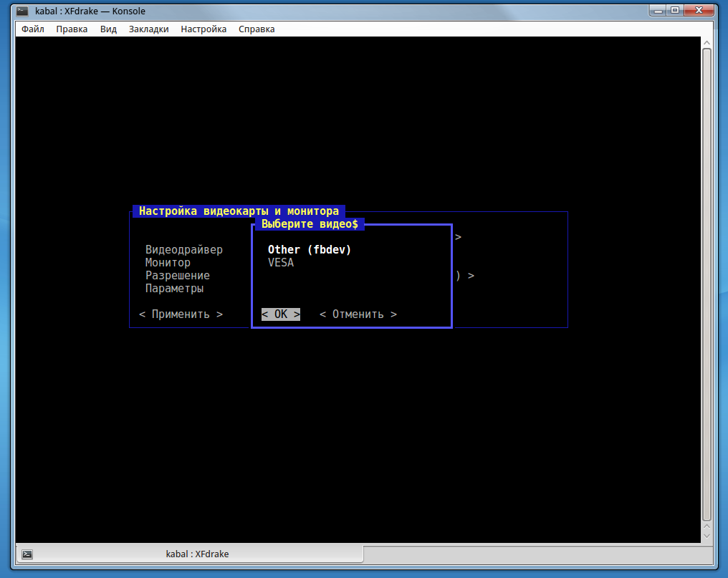Click the Применить button

tap(181, 314)
